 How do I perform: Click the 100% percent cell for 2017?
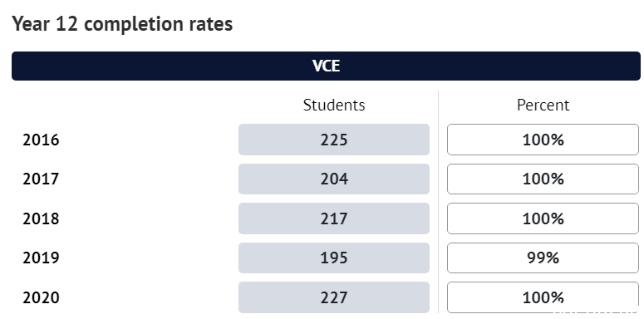(x=543, y=179)
